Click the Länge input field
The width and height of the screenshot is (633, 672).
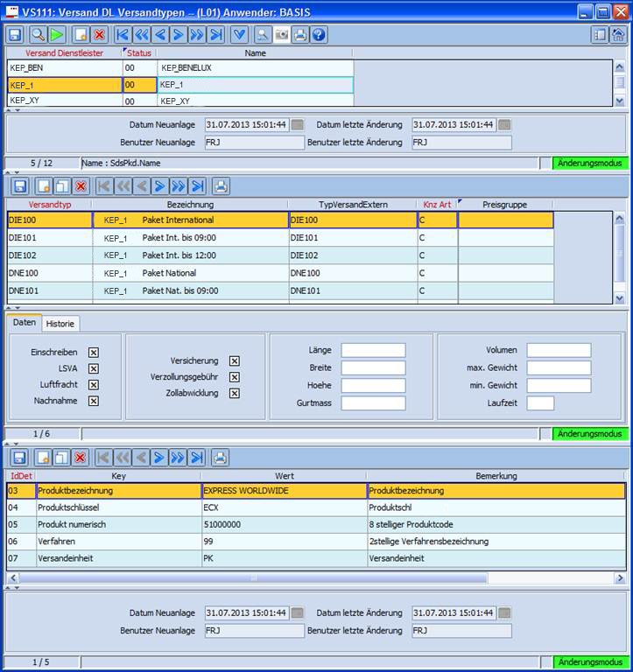click(373, 350)
